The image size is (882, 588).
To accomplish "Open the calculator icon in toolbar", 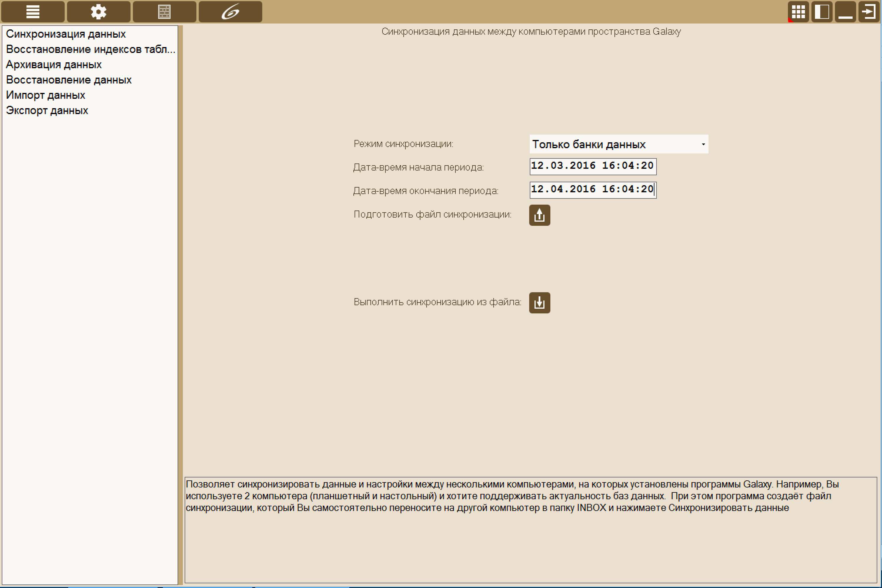I will pyautogui.click(x=164, y=12).
